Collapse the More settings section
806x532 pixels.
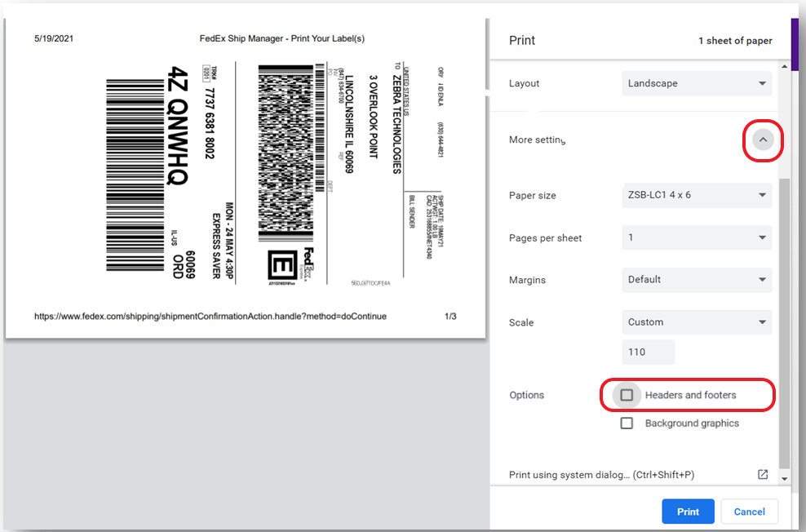[763, 140]
